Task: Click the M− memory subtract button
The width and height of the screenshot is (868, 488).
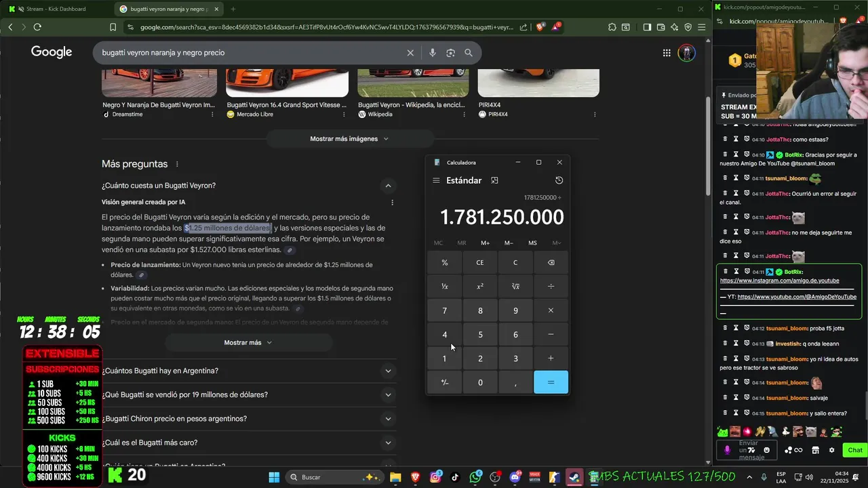Action: click(x=509, y=243)
